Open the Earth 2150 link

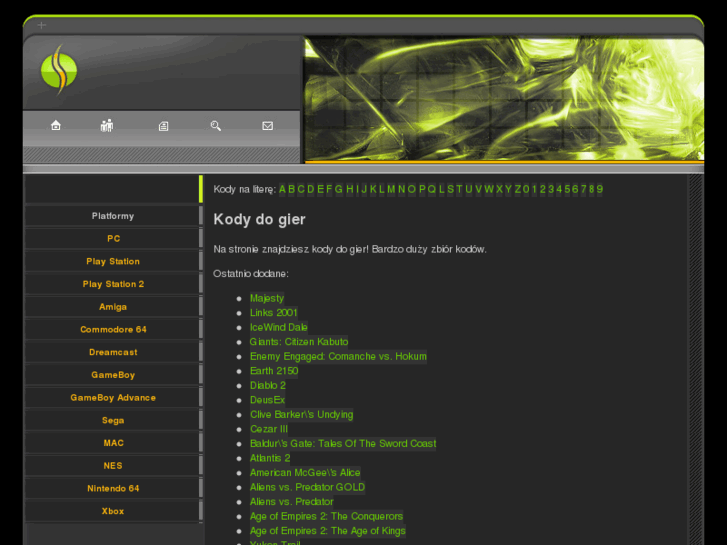(x=274, y=371)
